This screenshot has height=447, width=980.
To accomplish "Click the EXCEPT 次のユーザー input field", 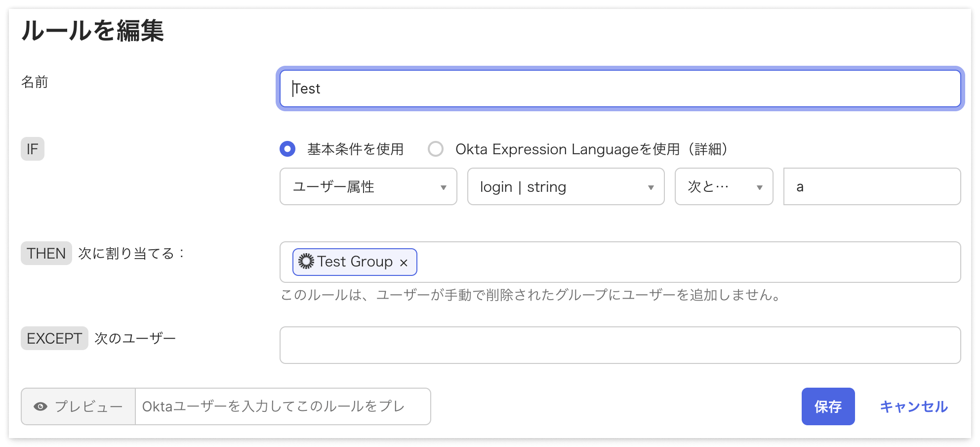I will (x=620, y=345).
